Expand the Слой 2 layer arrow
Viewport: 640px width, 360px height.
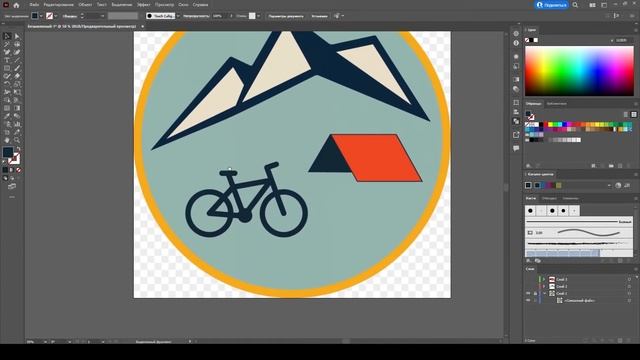point(544,287)
